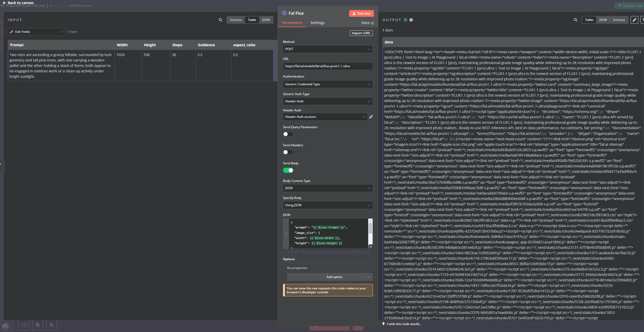Open the Parameters tab

pyautogui.click(x=292, y=23)
